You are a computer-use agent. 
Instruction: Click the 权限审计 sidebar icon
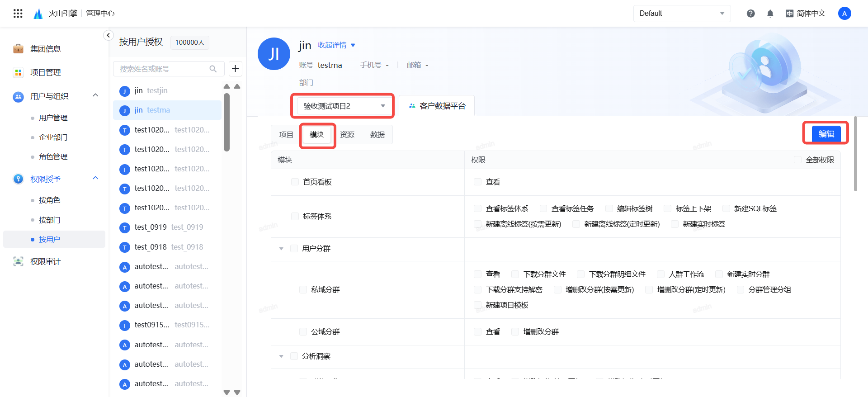click(x=18, y=261)
